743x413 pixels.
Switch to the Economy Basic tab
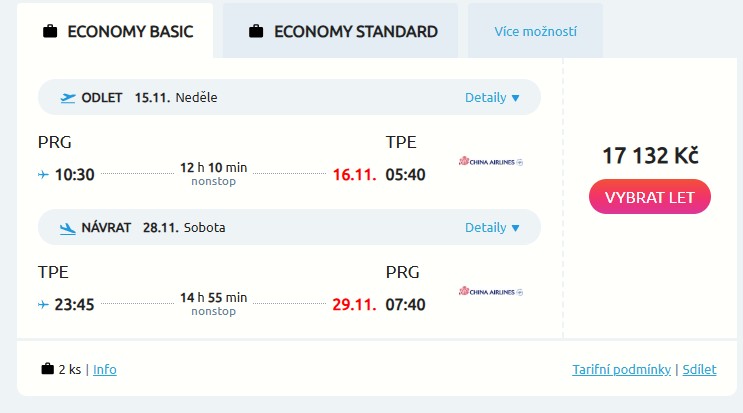click(113, 31)
